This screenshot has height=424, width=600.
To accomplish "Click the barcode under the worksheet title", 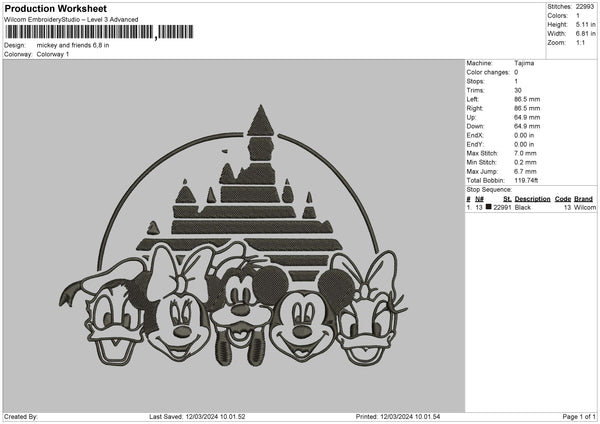I will pos(99,32).
